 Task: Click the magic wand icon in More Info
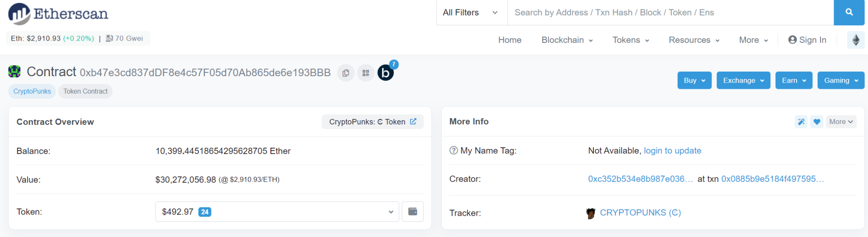click(x=801, y=122)
